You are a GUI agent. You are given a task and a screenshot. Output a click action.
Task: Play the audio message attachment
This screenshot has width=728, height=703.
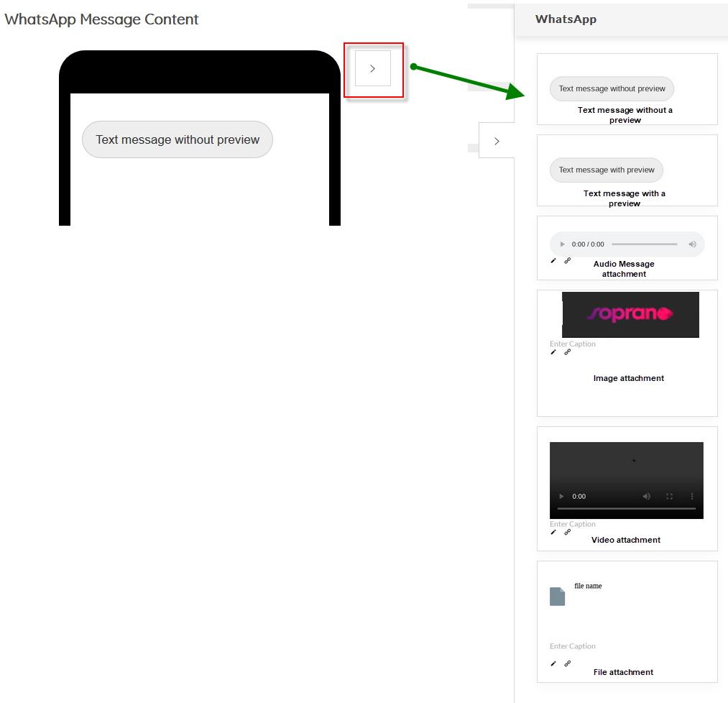click(562, 244)
